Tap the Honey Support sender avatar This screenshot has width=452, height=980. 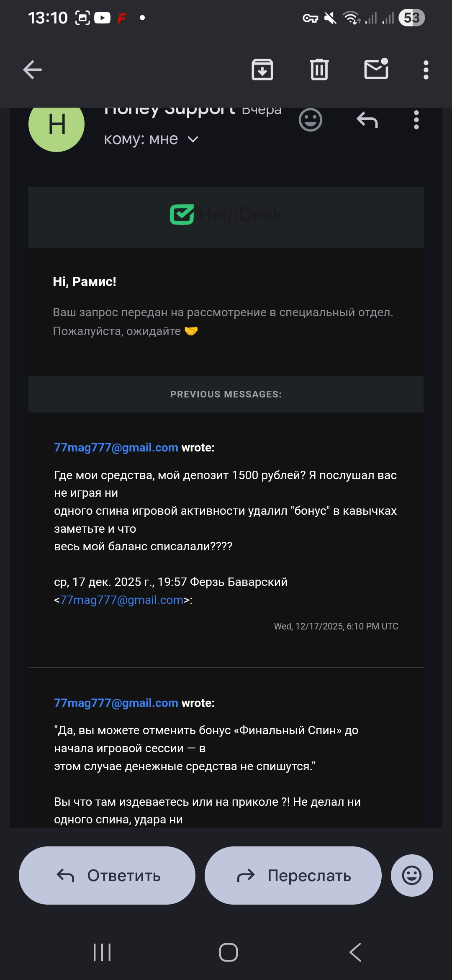click(56, 125)
